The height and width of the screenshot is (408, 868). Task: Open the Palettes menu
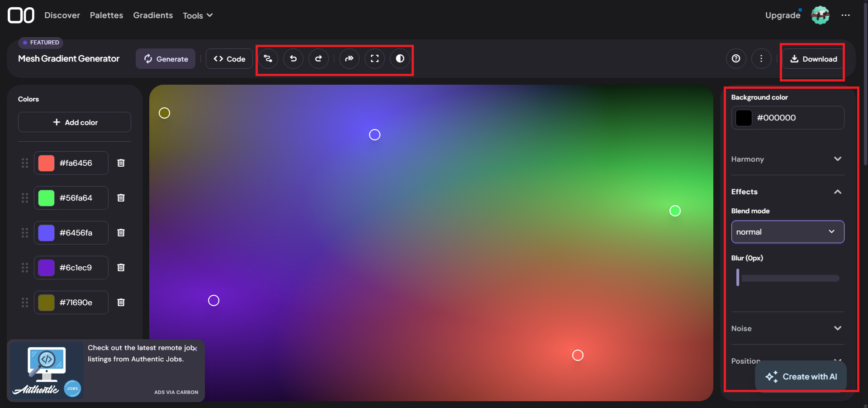(106, 15)
